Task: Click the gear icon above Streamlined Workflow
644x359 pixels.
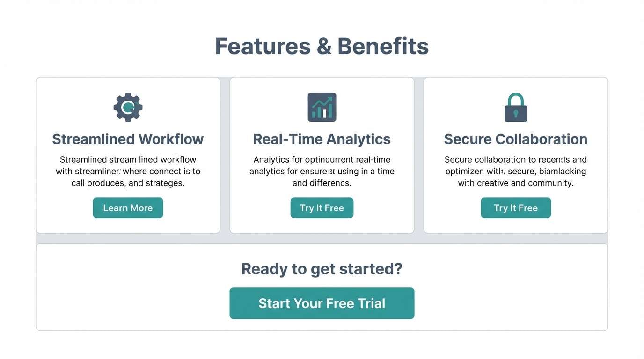Action: coord(128,107)
